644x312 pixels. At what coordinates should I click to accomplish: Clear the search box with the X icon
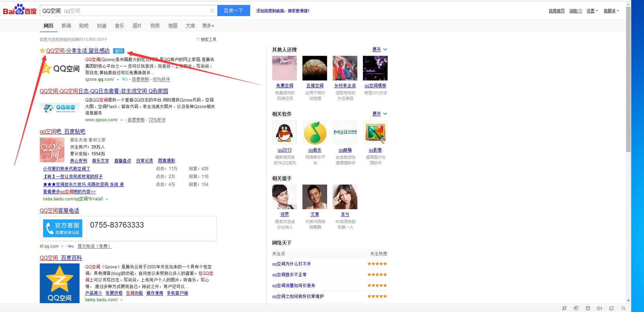(x=212, y=11)
